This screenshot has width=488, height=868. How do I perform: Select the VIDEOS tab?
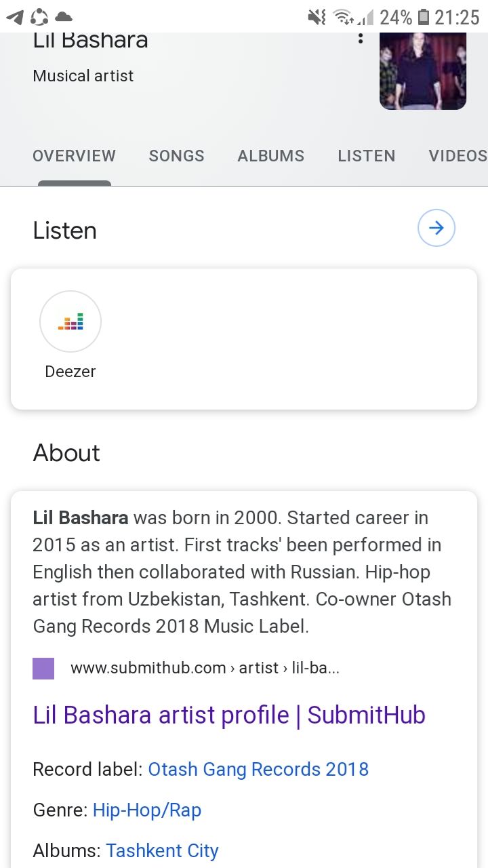458,156
